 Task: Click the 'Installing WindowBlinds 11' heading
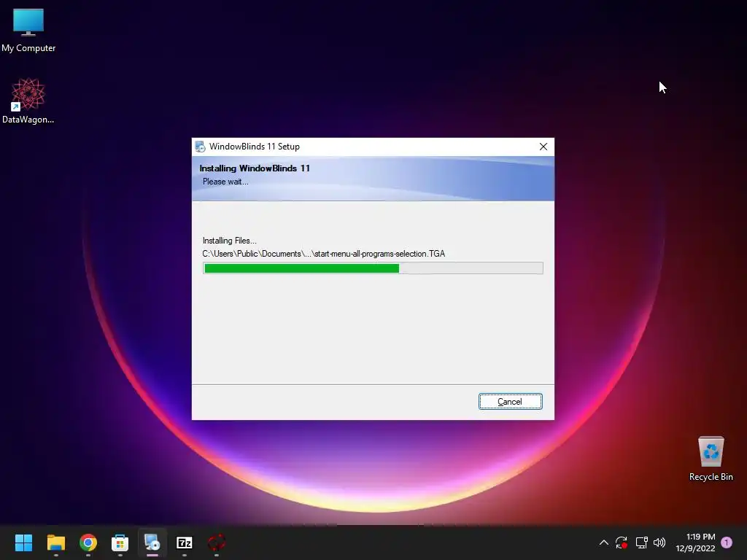coord(255,168)
